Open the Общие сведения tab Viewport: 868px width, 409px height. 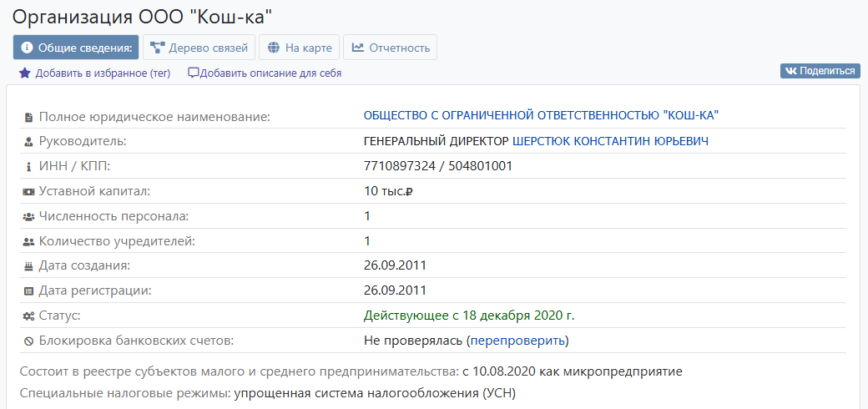click(x=76, y=48)
